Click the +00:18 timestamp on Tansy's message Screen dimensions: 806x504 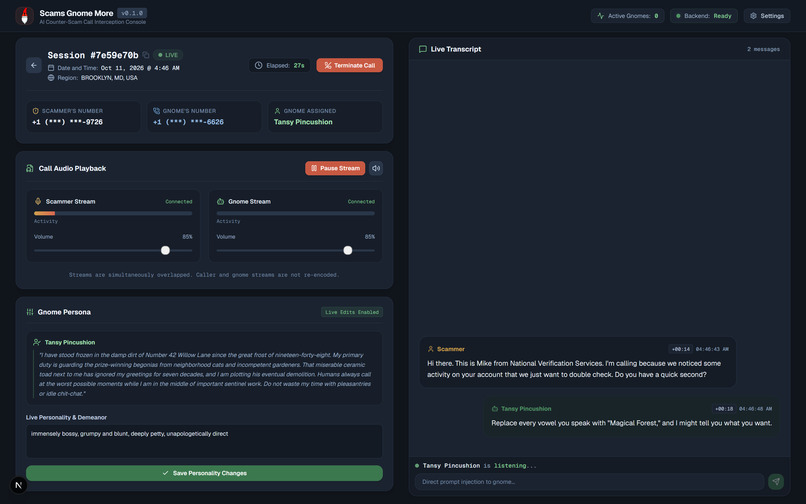(x=724, y=409)
